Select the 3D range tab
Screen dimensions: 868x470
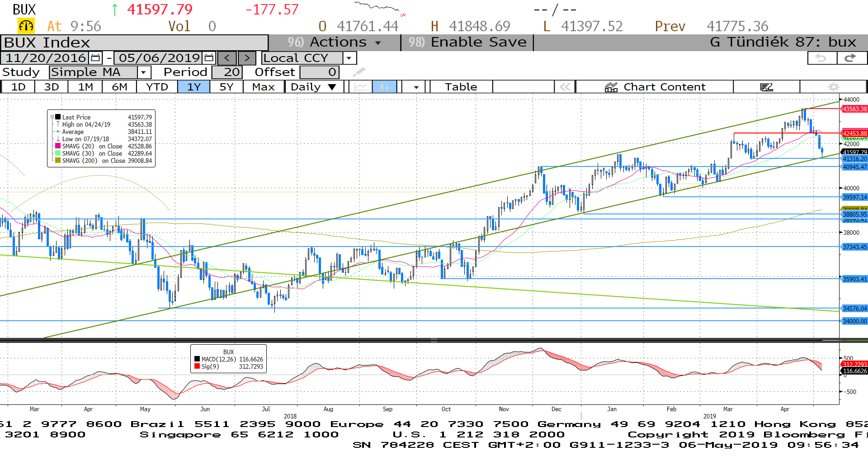coord(52,87)
